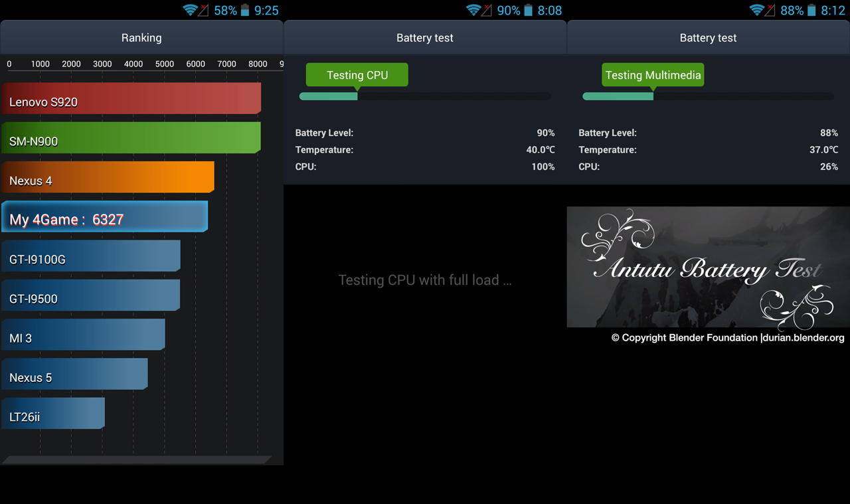Screen dimensions: 850x504
Task: Tap the Battery test header on the CPU screen
Action: pos(425,38)
